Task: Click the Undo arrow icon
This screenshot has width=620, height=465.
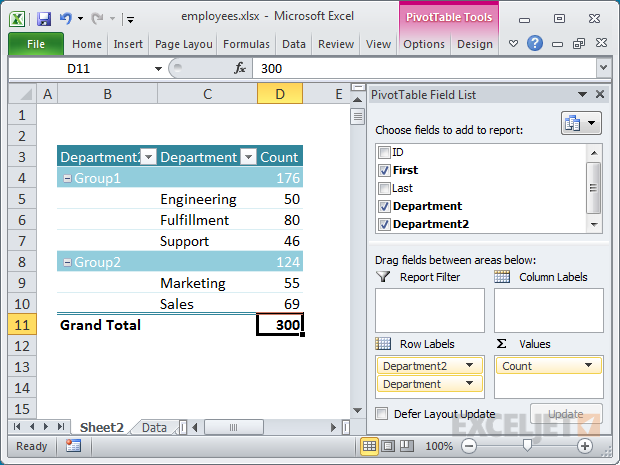Action: click(66, 18)
